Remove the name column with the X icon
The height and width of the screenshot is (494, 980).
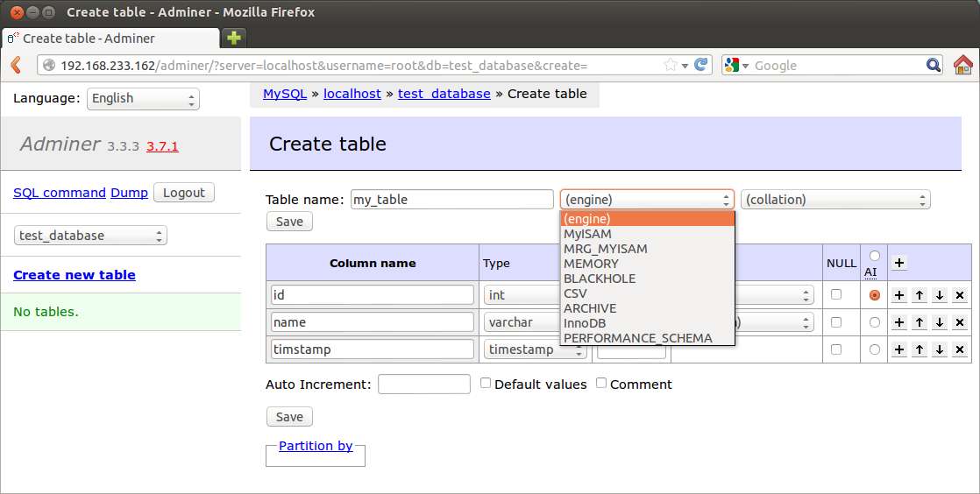(960, 322)
